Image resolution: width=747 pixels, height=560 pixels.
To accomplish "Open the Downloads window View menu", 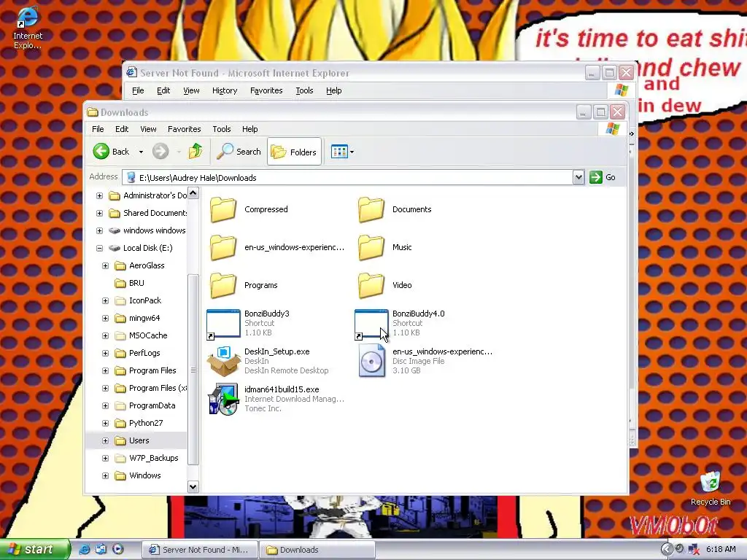I will (148, 129).
